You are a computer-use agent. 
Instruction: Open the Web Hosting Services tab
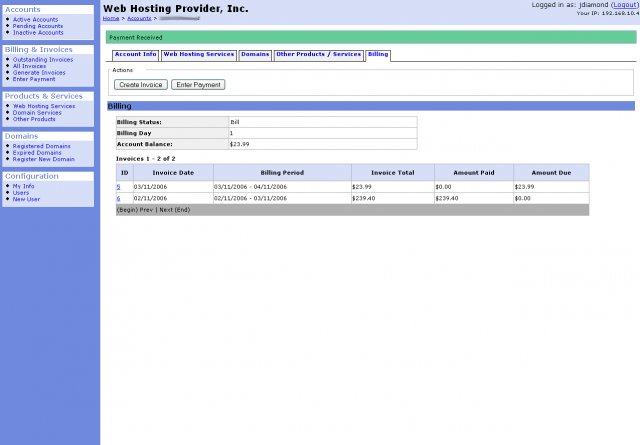[199, 54]
